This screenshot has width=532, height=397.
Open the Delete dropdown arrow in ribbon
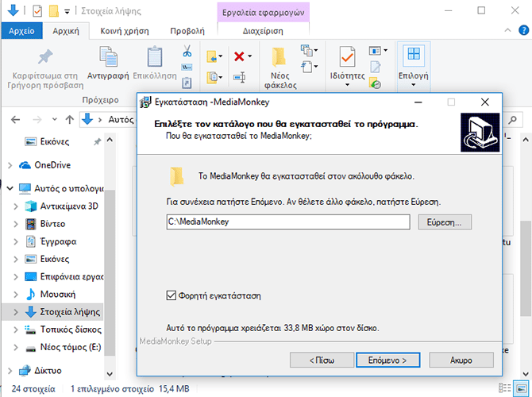tap(249, 56)
